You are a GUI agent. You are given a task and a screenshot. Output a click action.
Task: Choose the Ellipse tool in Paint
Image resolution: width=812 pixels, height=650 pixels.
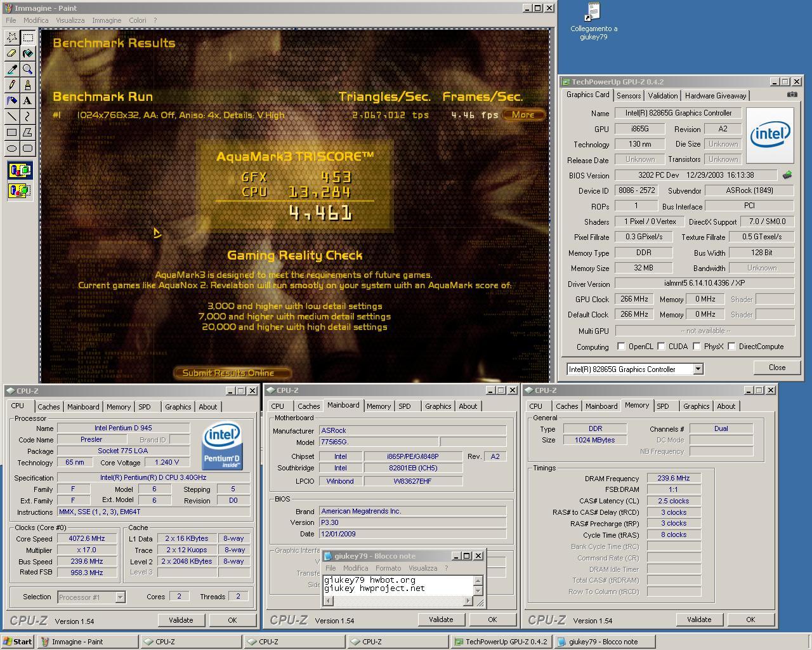[x=12, y=149]
